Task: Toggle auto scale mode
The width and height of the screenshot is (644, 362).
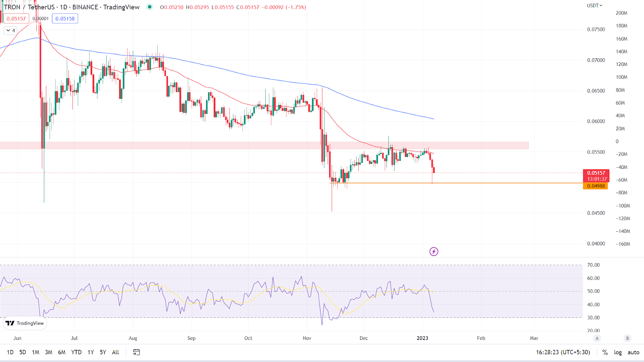Action: pos(634,352)
